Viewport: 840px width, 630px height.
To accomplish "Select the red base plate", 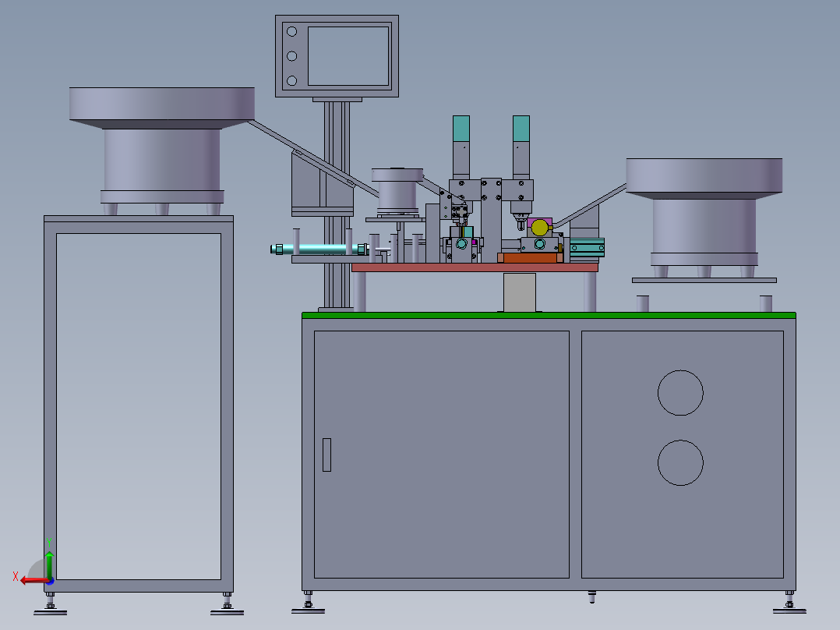I will coord(475,267).
